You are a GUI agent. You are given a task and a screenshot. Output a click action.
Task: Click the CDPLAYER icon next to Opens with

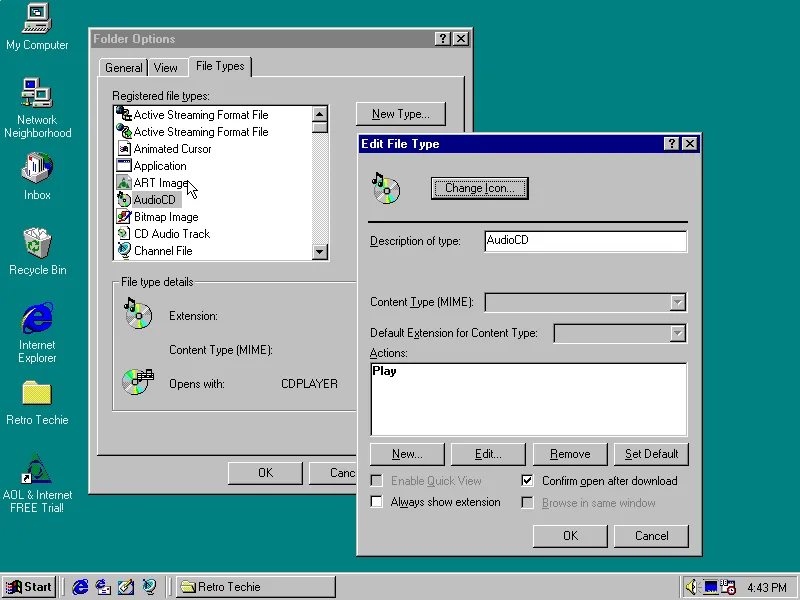pos(137,381)
